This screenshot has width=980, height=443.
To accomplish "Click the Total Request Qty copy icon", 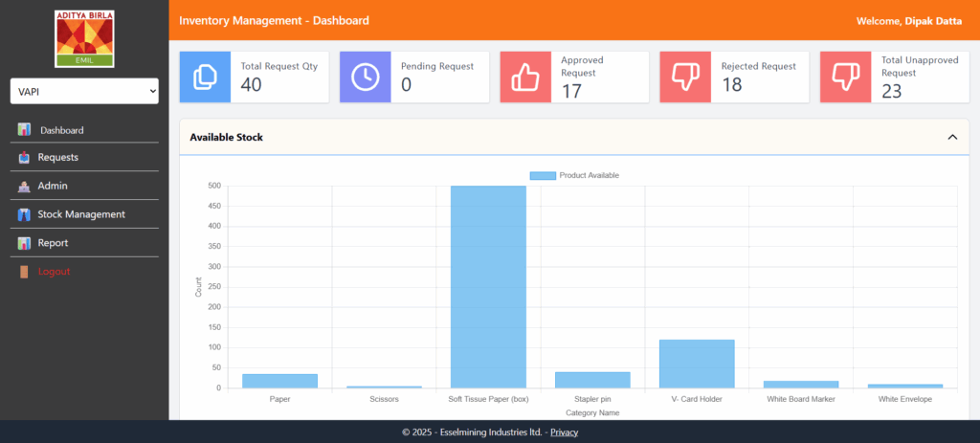I will [x=206, y=78].
